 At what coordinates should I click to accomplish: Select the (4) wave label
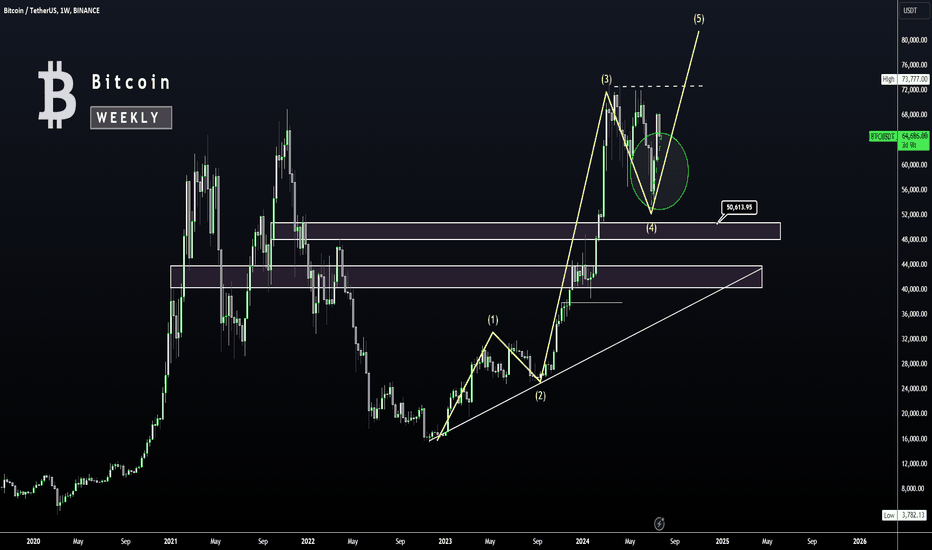click(x=651, y=228)
